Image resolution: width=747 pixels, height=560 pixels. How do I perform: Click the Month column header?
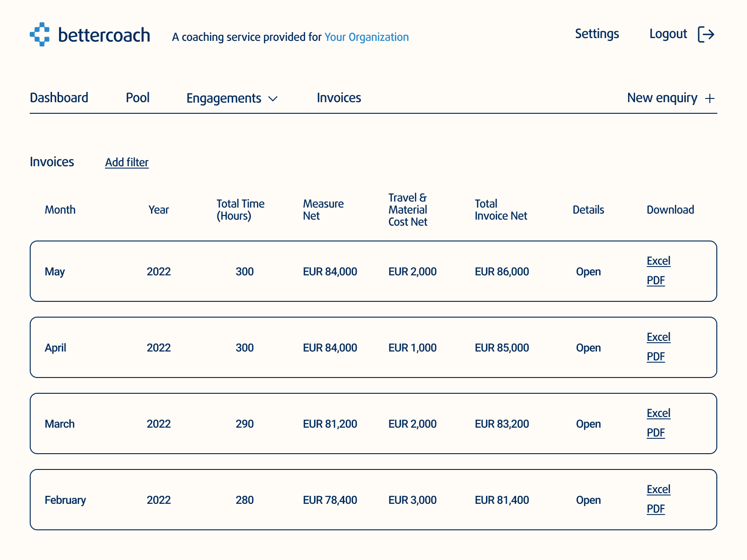point(60,210)
